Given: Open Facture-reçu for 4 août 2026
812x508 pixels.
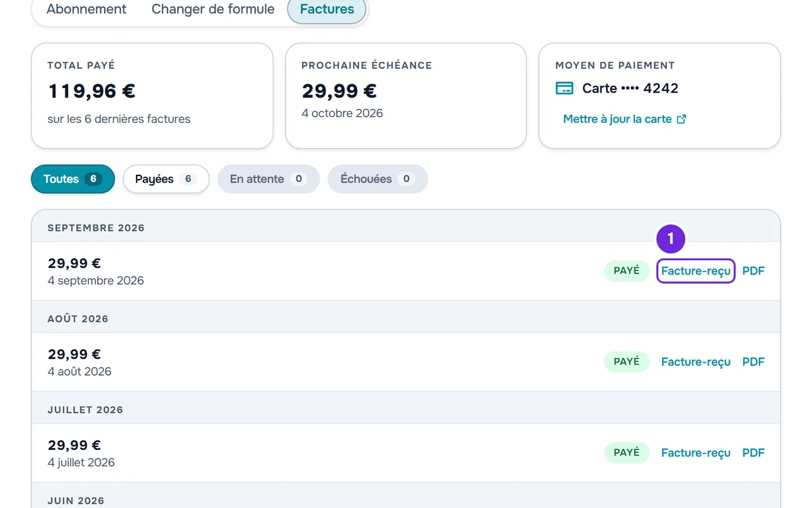Looking at the screenshot, I should click(696, 362).
